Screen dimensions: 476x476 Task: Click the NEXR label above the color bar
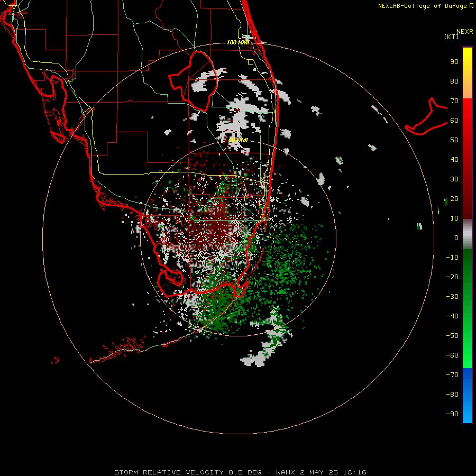point(465,32)
